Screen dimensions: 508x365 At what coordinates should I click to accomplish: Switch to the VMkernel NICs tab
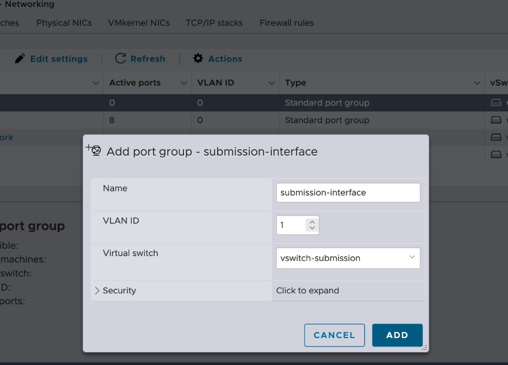click(x=139, y=23)
